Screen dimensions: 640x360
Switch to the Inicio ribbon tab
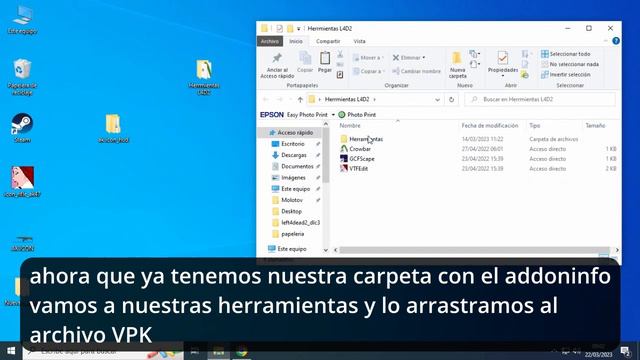tap(296, 41)
